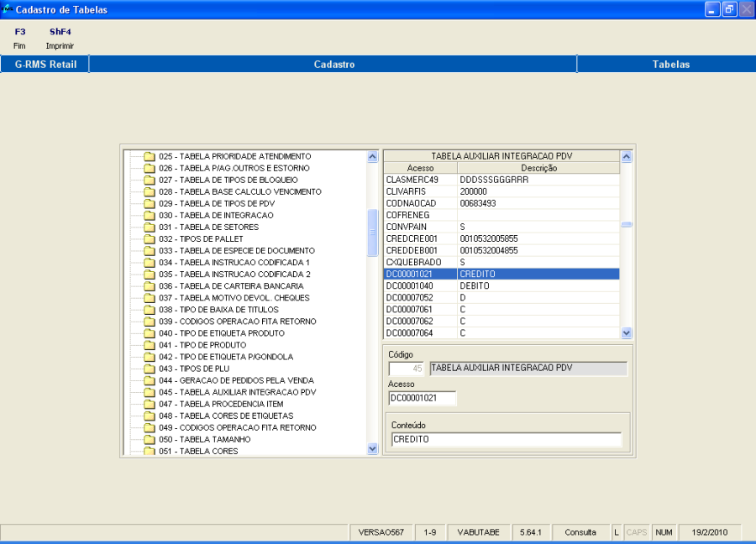The image size is (756, 544).
Task: Click the 19/2/2010 date in status bar
Action: [709, 532]
